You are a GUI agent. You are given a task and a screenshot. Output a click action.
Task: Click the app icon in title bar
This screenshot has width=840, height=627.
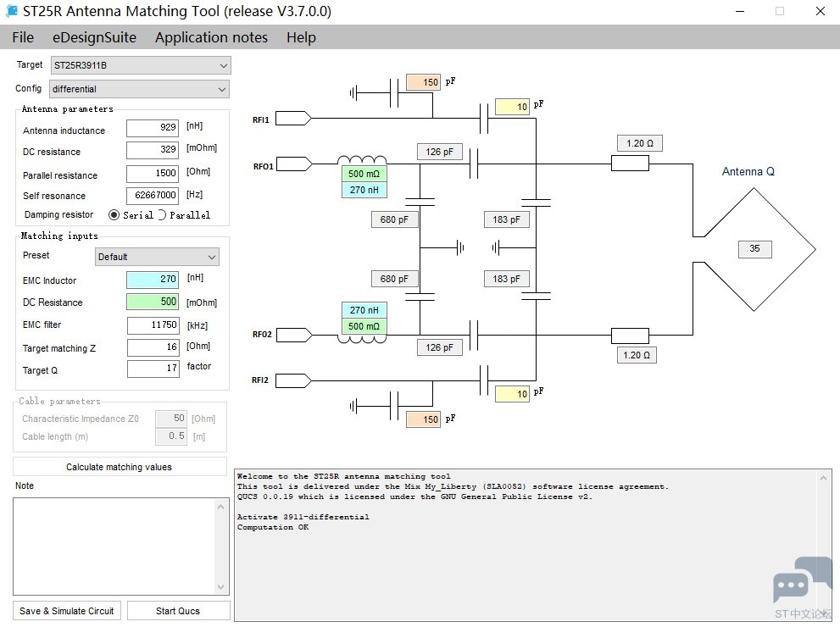(12, 11)
